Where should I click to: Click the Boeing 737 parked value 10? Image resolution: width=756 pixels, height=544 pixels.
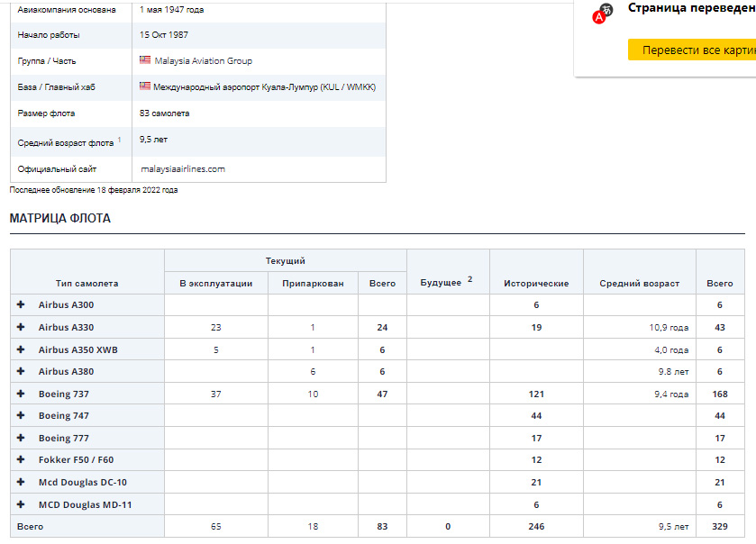coord(313,394)
